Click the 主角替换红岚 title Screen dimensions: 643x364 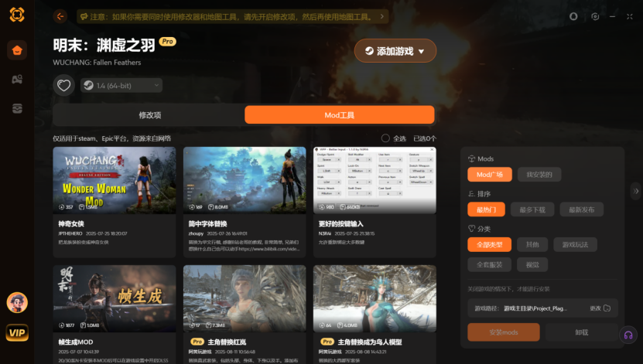pyautogui.click(x=227, y=342)
